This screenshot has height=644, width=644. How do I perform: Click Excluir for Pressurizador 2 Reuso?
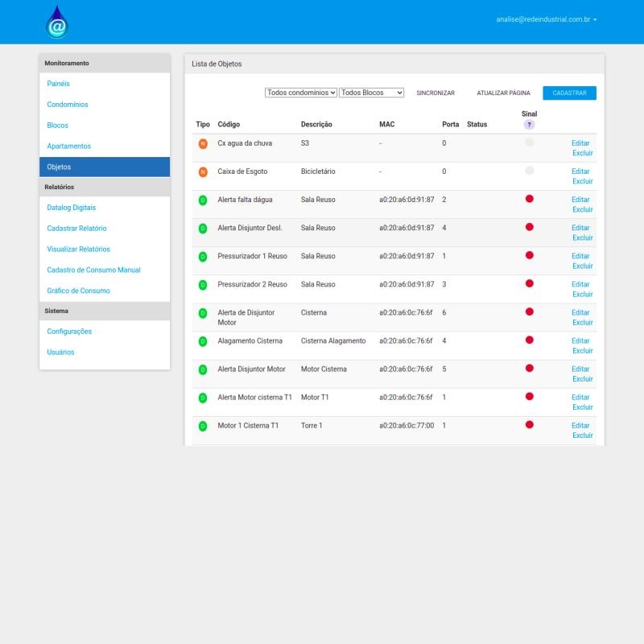[x=582, y=294]
